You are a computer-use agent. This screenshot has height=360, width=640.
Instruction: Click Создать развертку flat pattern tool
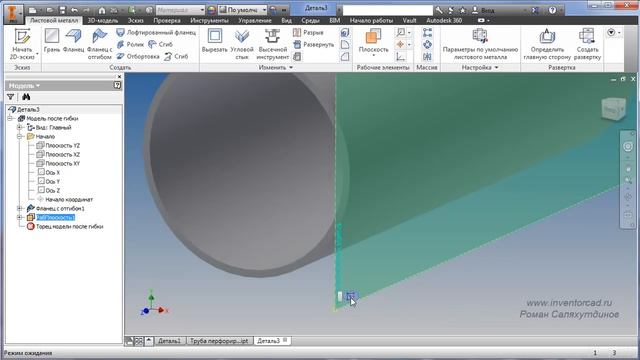point(587,44)
